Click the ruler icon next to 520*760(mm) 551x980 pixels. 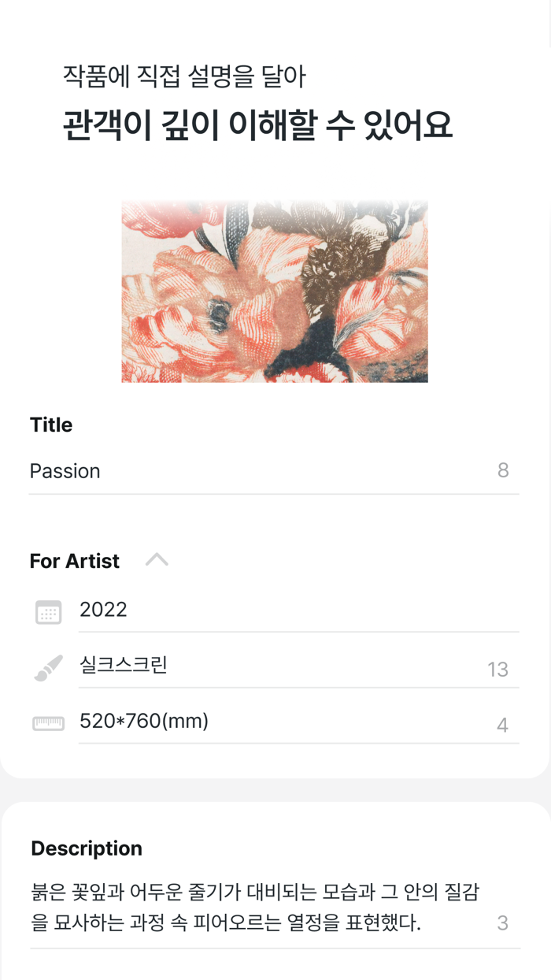point(47,723)
